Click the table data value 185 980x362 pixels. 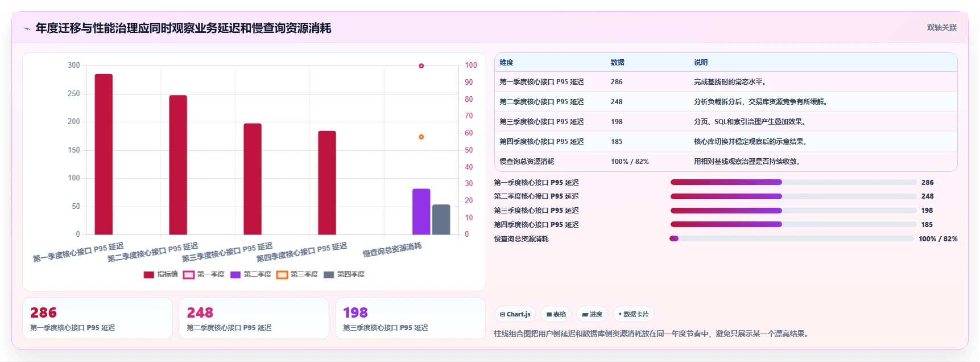[617, 142]
